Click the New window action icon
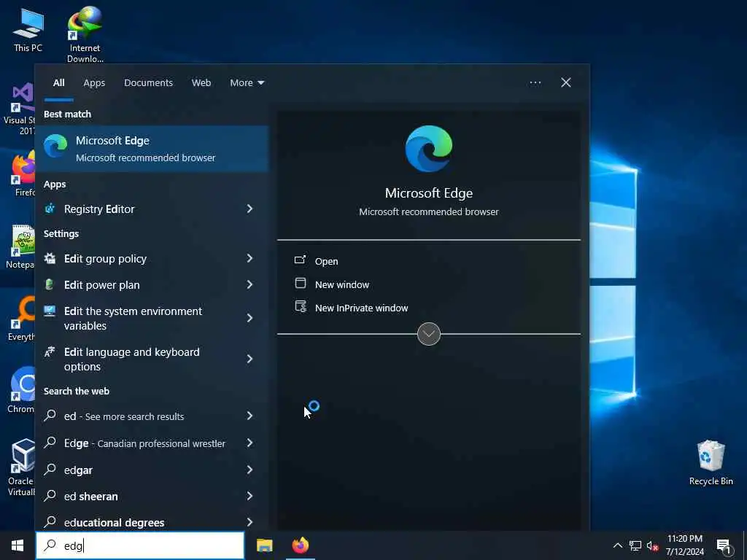The height and width of the screenshot is (560, 747). tap(300, 284)
